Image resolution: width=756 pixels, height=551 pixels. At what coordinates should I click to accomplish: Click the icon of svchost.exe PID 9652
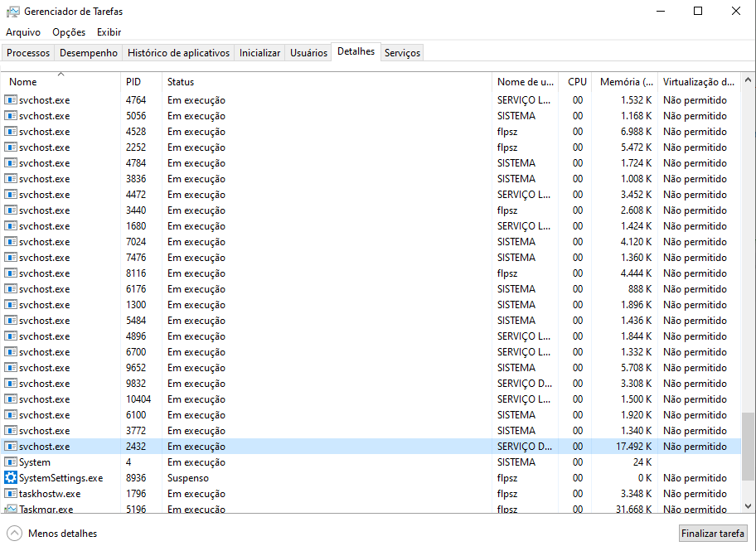11,368
